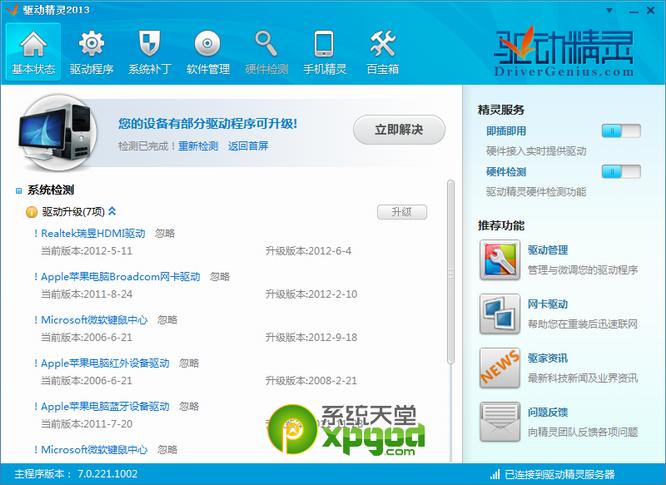Click the 立即解决 button

tap(398, 129)
